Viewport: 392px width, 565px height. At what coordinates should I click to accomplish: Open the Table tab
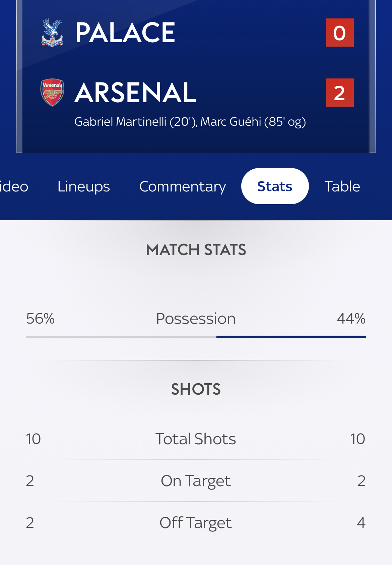[x=342, y=186]
